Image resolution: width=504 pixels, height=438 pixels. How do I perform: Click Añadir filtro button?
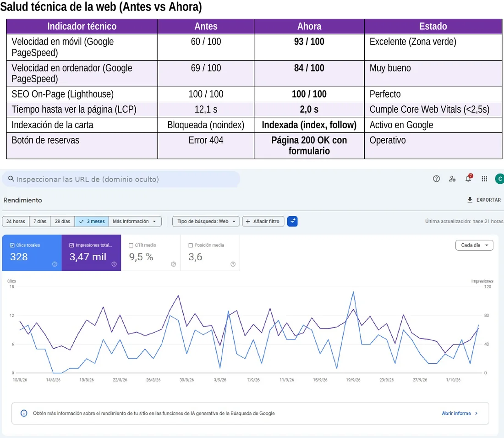(x=263, y=221)
